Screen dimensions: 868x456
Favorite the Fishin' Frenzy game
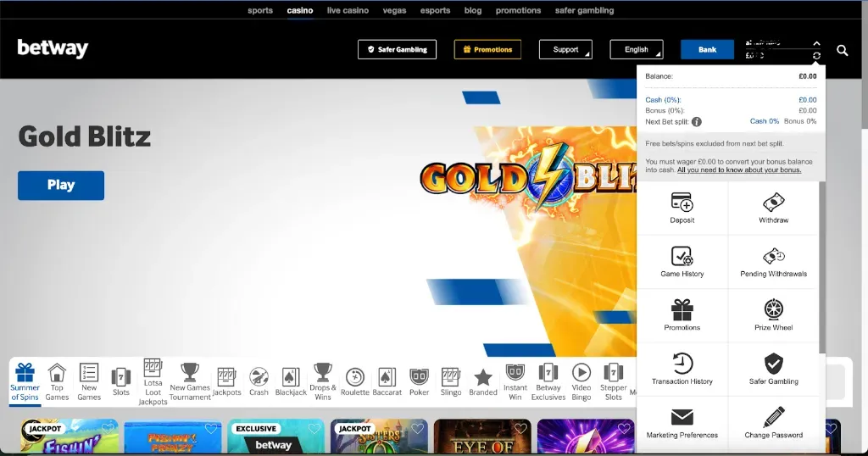tap(211, 428)
